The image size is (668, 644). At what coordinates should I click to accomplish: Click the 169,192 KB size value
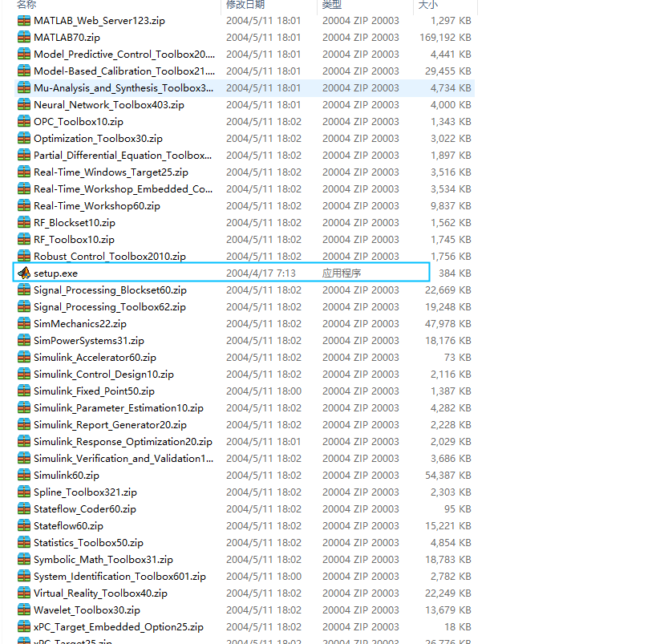tap(446, 38)
